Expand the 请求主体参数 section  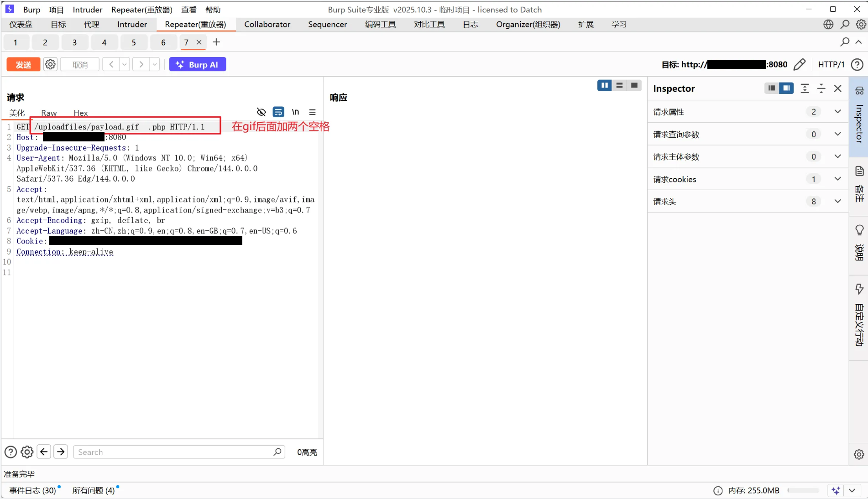(748, 156)
